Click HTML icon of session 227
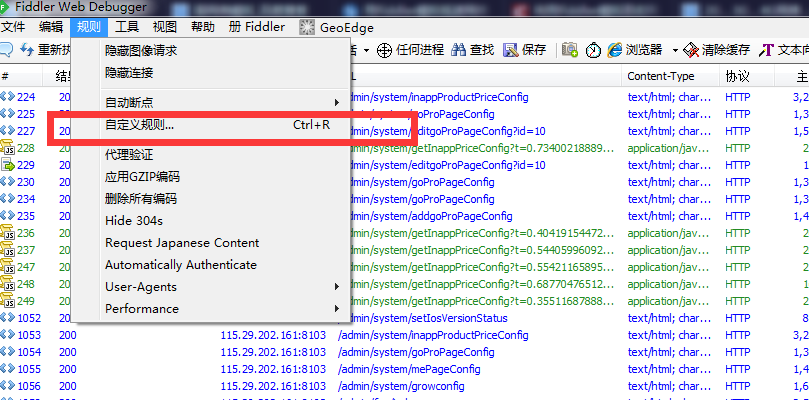The image size is (809, 400). click(x=7, y=131)
